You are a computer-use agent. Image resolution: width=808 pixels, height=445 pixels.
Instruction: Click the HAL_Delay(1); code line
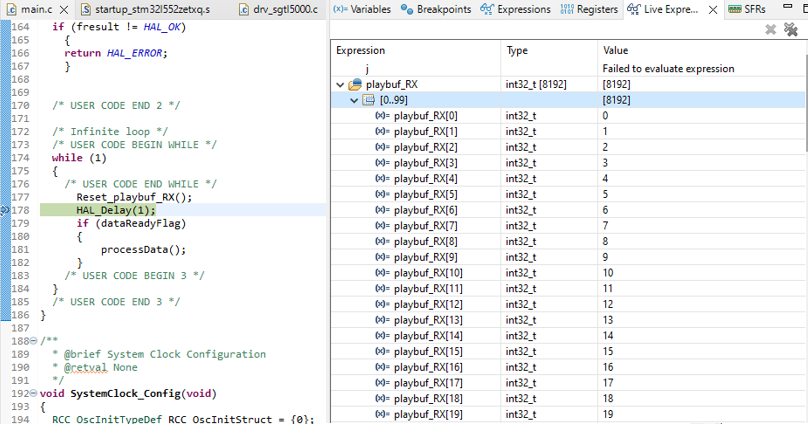point(115,210)
